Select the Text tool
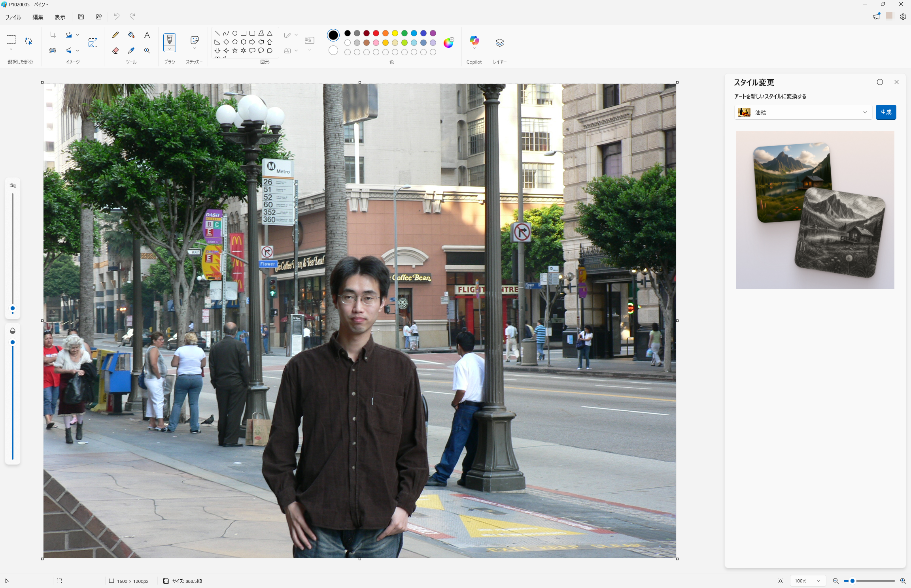 [x=147, y=35]
